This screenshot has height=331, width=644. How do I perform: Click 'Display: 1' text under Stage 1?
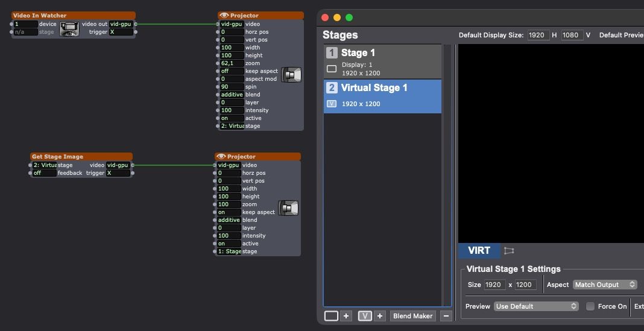(x=357, y=65)
